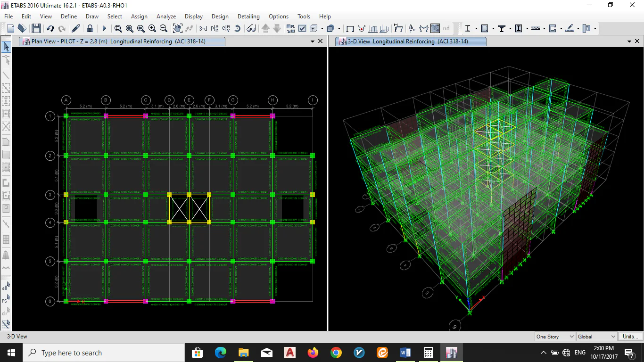Set Plan view using the toolbar icon
Image resolution: width=644 pixels, height=362 pixels.
click(215, 28)
